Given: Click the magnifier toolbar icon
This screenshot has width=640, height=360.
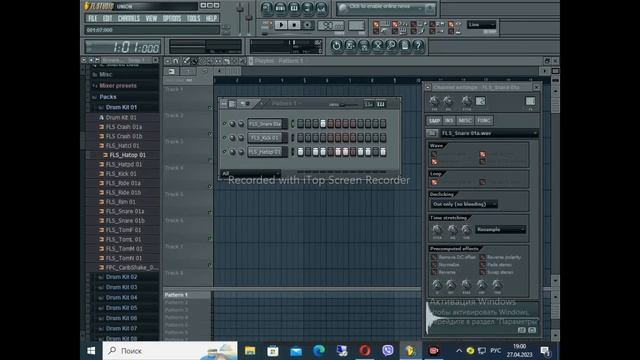Looking at the screenshot, I should (x=391, y=45).
